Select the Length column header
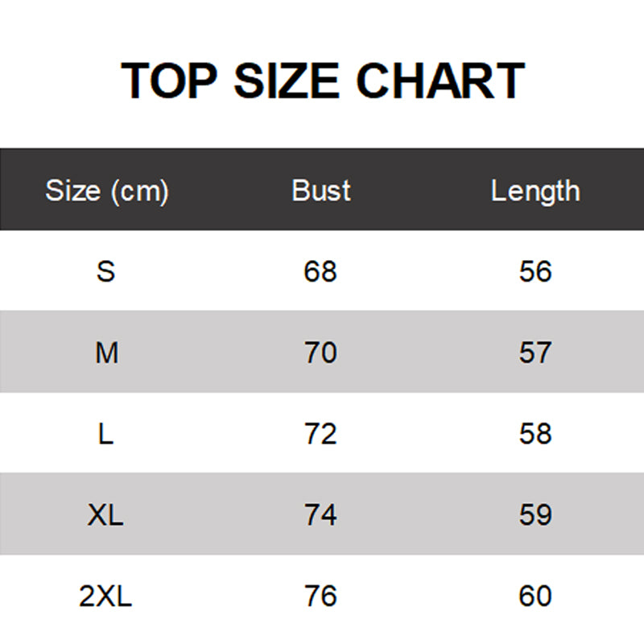Image resolution: width=644 pixels, height=644 pixels. [535, 192]
